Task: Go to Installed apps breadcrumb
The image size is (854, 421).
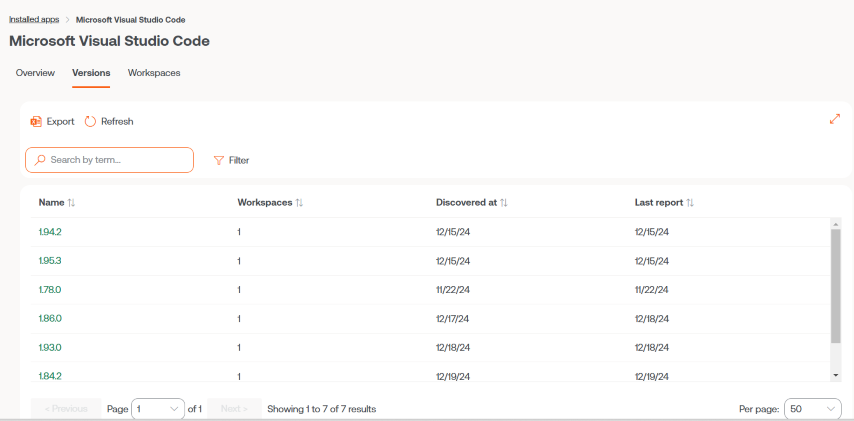Action: click(34, 20)
